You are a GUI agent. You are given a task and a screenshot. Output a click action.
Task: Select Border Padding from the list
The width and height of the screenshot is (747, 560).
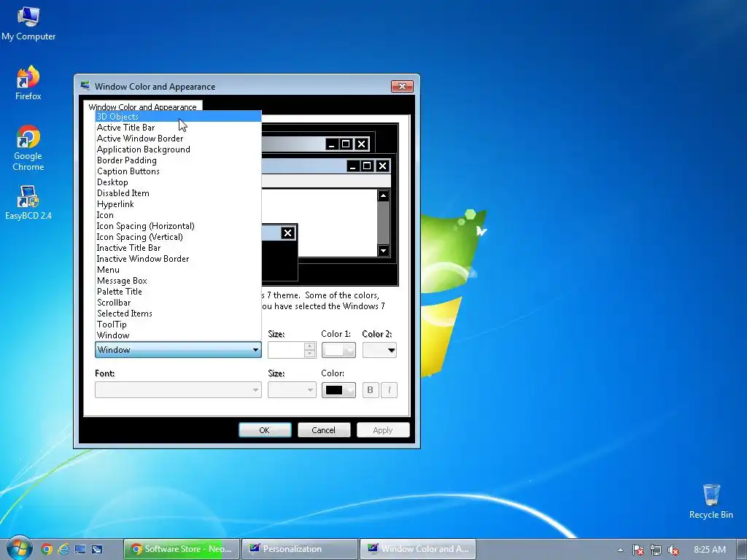pyautogui.click(x=178, y=160)
